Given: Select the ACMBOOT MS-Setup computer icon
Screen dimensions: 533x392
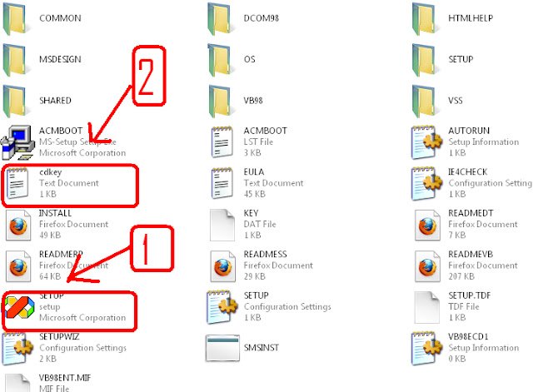Looking at the screenshot, I should (x=17, y=142).
